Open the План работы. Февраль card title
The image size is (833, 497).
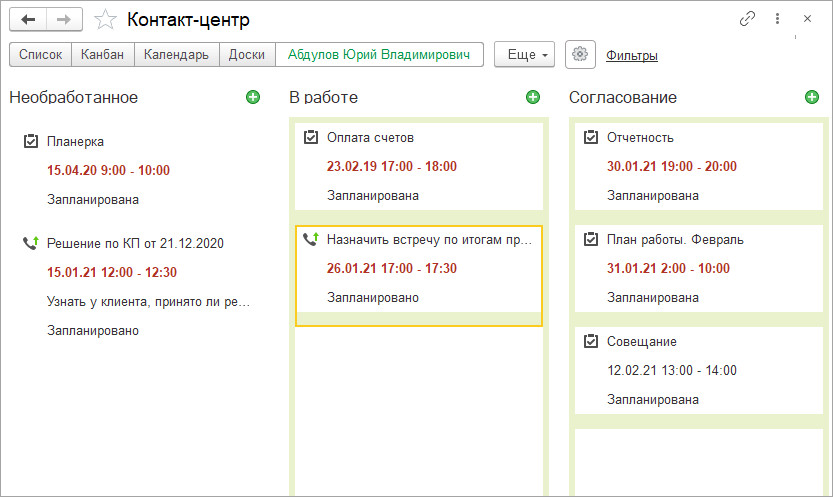pyautogui.click(x=675, y=239)
